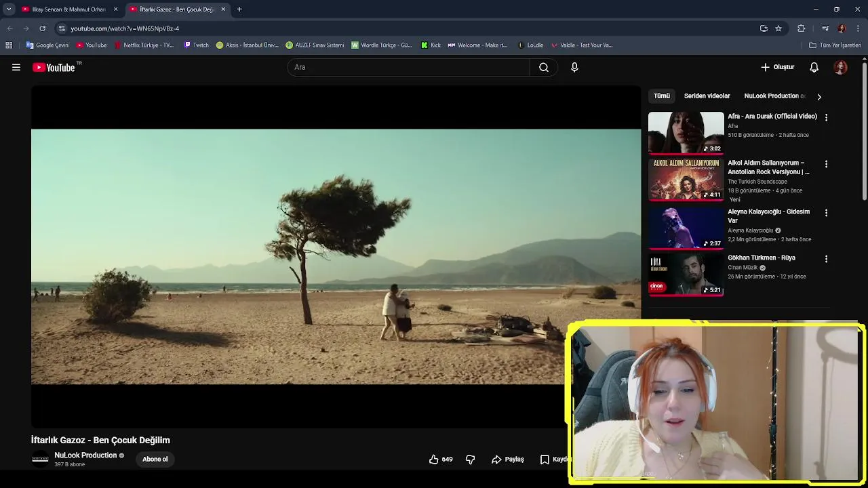Open the Twitch bookmark
Viewport: 868px width, 488px height.
point(197,45)
